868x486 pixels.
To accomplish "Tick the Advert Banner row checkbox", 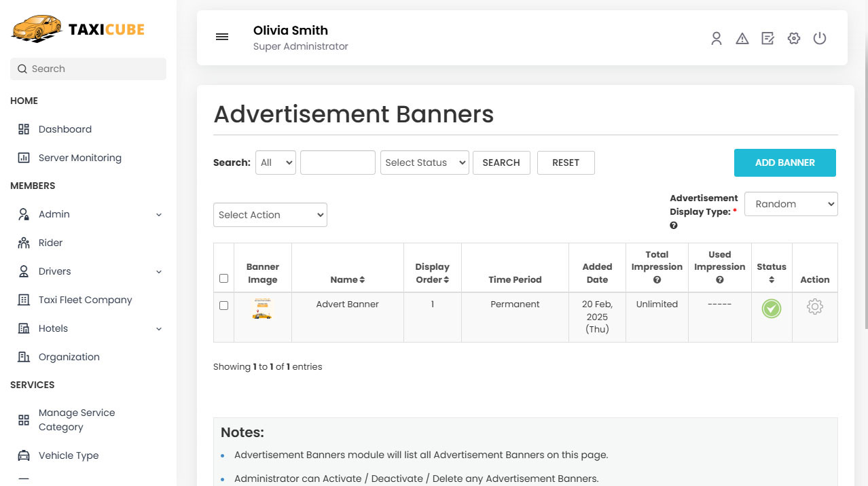I will click(x=223, y=306).
